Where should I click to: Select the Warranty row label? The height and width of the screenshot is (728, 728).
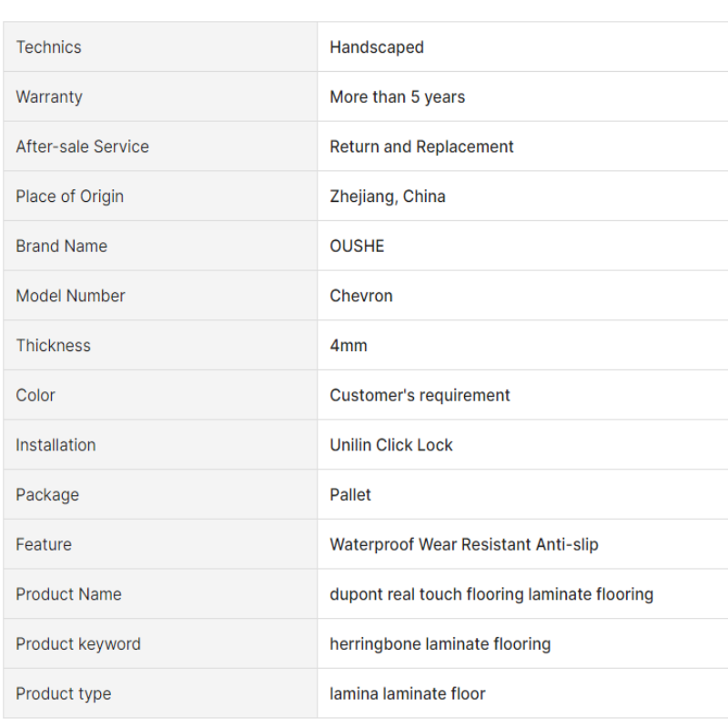[x=49, y=97]
